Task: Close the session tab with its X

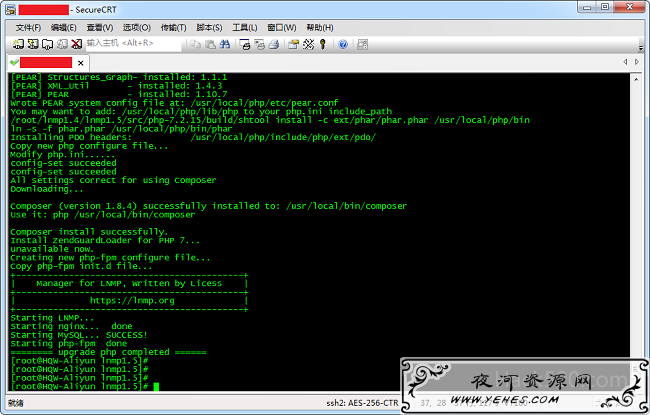Action: coord(80,63)
